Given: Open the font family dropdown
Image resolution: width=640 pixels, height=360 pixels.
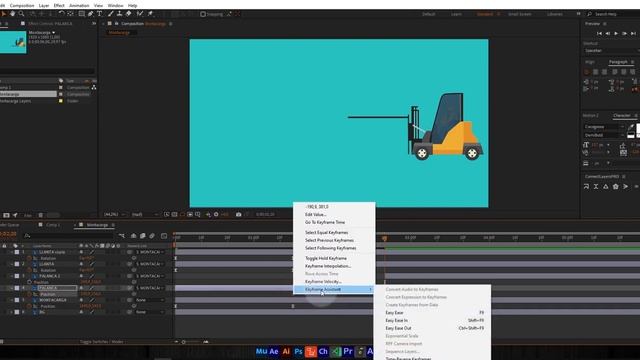Looking at the screenshot, I should click(x=604, y=127).
